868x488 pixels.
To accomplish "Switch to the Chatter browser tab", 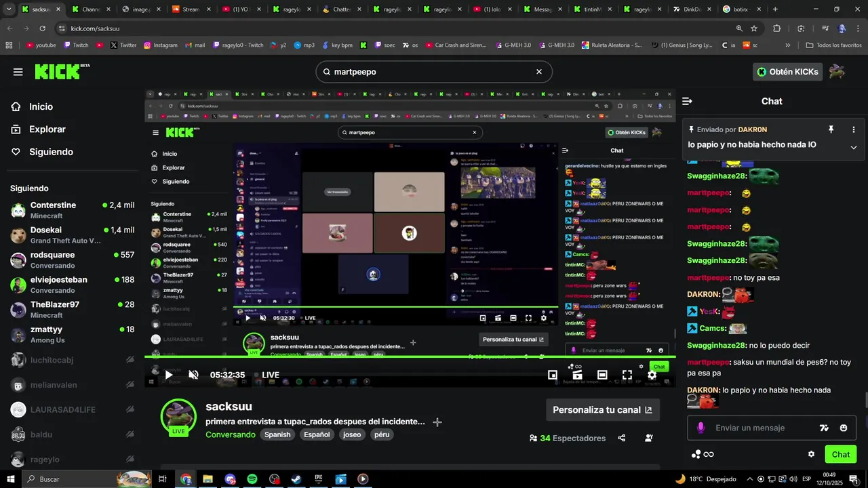I will [x=343, y=9].
